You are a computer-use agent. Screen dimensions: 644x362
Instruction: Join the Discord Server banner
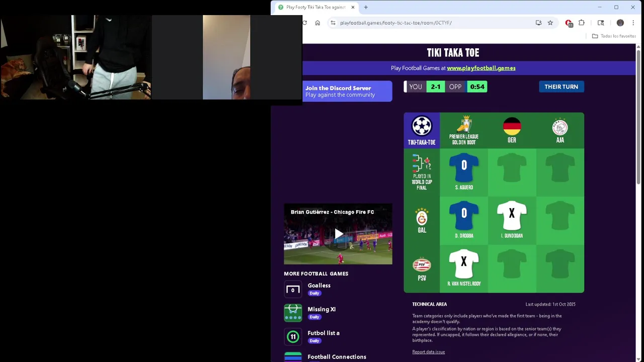(347, 91)
